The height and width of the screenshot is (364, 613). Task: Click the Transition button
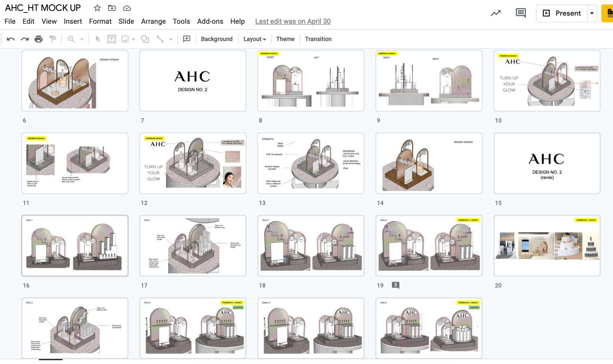[x=318, y=39]
